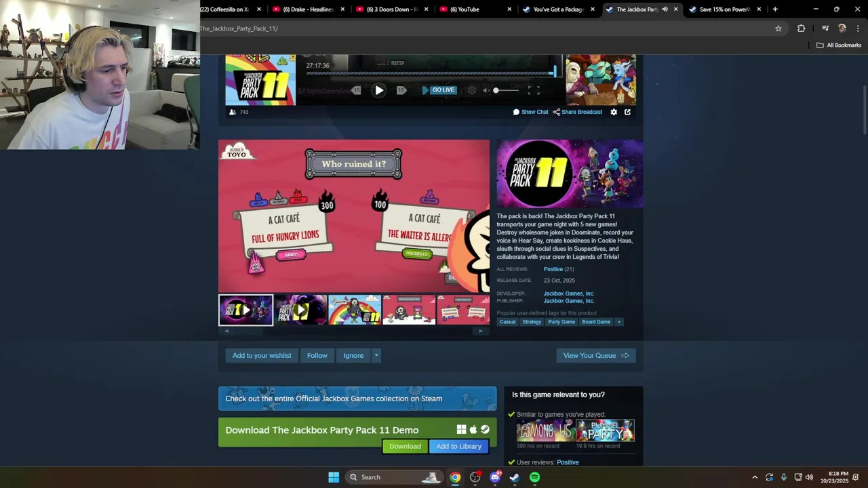
Task: Open broadcast player settings gear
Action: [x=472, y=90]
